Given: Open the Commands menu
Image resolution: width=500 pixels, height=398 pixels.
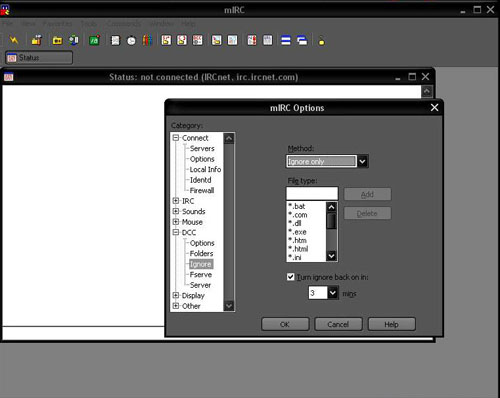Looking at the screenshot, I should (123, 24).
